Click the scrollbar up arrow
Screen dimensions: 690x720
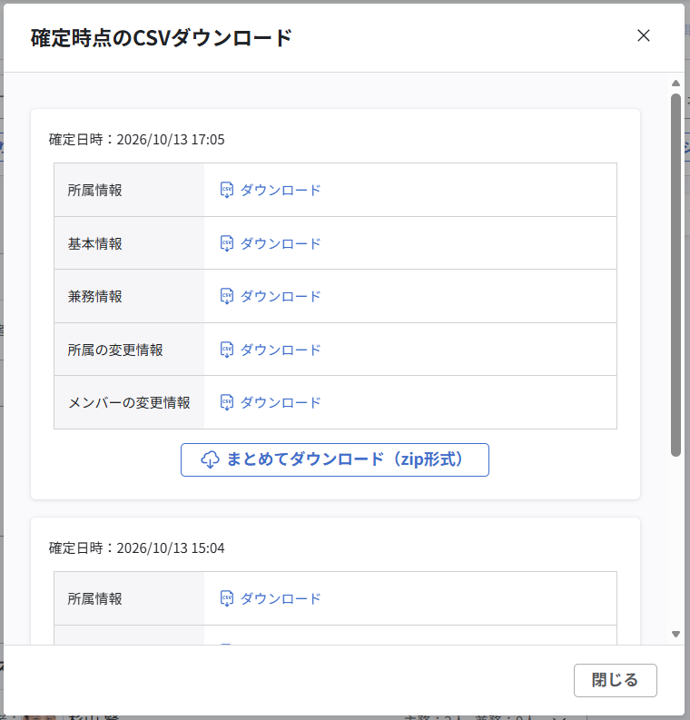[675, 83]
